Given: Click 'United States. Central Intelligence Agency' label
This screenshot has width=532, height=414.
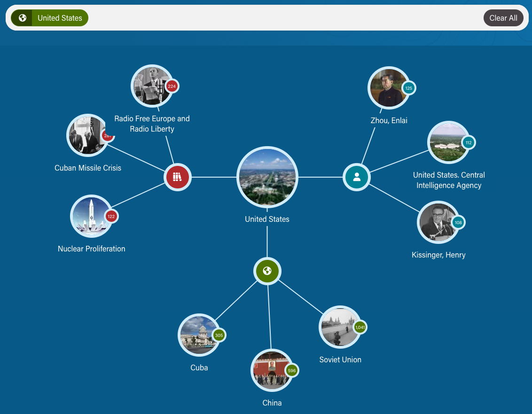Looking at the screenshot, I should click(x=448, y=180).
